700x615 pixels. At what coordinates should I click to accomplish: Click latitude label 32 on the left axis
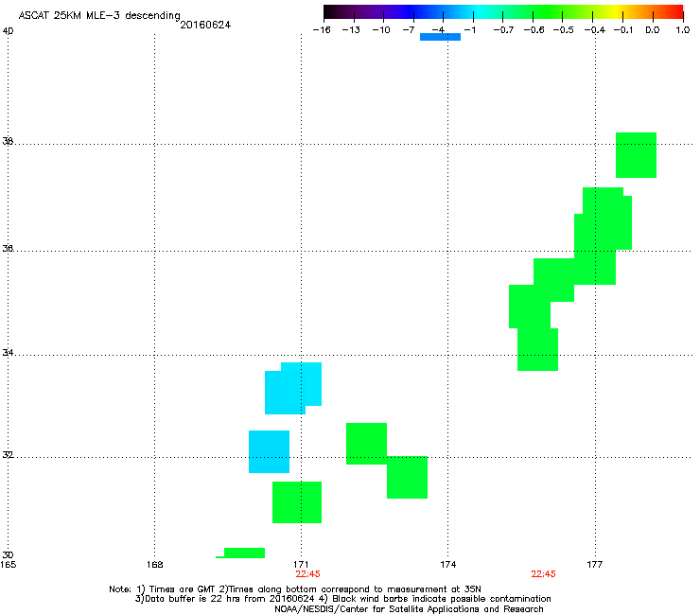coord(8,455)
